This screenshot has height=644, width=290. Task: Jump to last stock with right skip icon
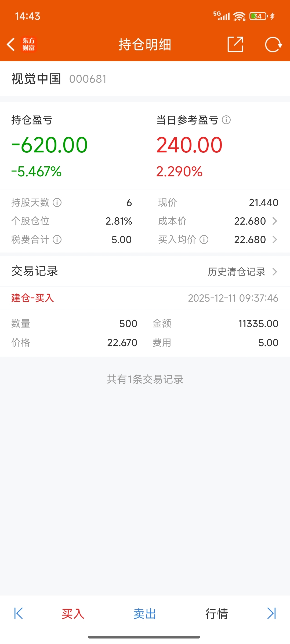point(271,613)
